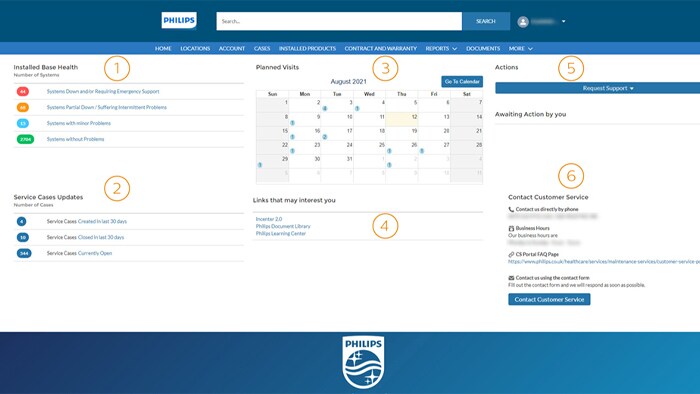
Task: Open the visit marker on August 9
Action: tap(292, 123)
